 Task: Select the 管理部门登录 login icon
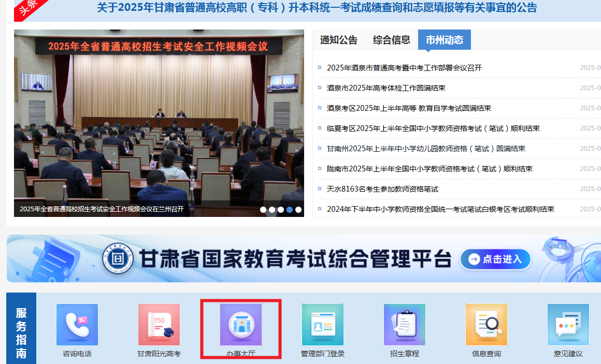(x=322, y=325)
